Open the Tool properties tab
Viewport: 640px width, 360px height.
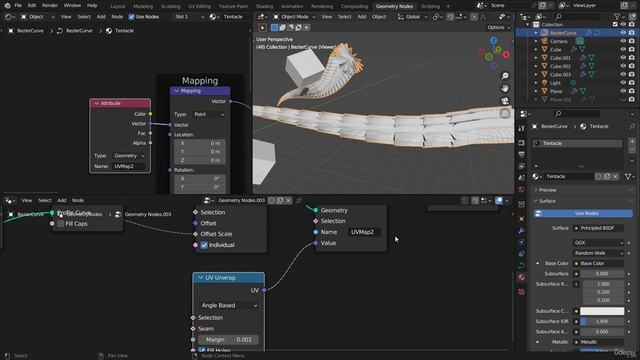pos(522,128)
